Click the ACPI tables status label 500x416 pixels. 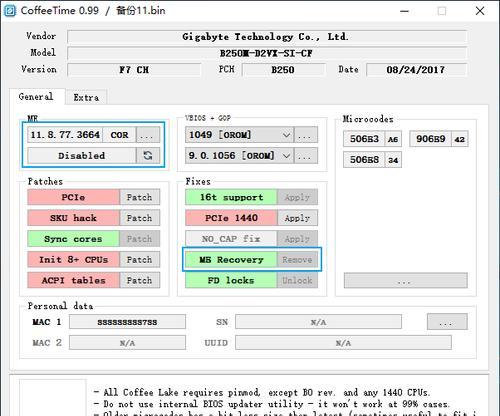(x=73, y=280)
